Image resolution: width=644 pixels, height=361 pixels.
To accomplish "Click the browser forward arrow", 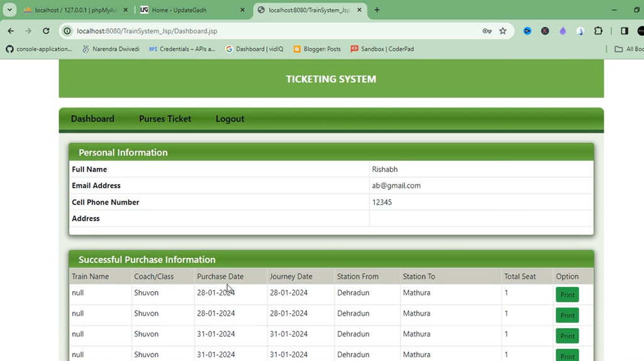I will point(28,31).
